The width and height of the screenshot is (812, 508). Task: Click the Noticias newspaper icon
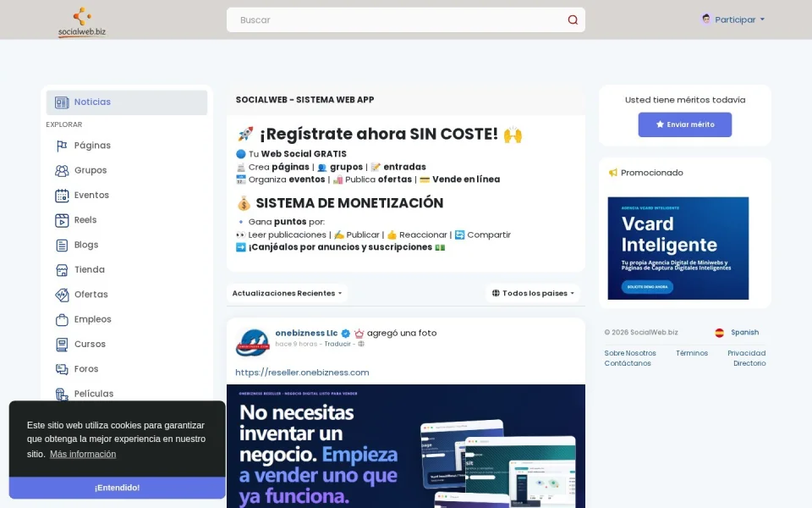pos(62,102)
